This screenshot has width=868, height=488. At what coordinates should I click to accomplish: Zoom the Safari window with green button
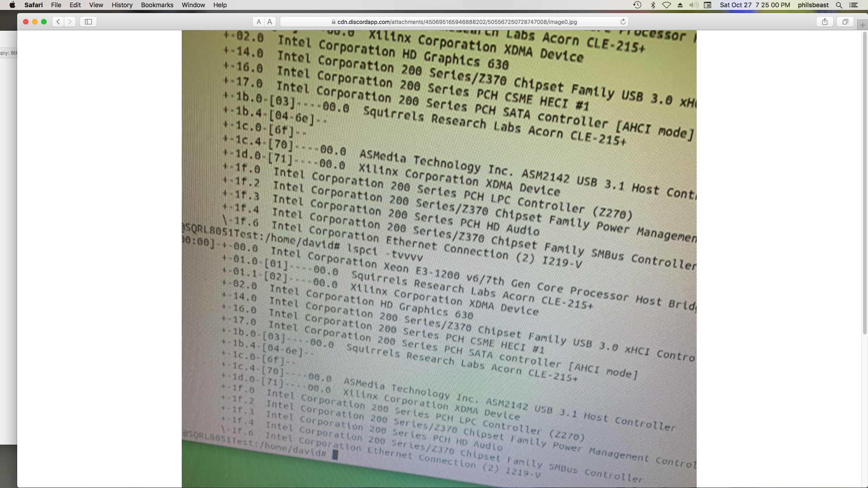tap(44, 22)
